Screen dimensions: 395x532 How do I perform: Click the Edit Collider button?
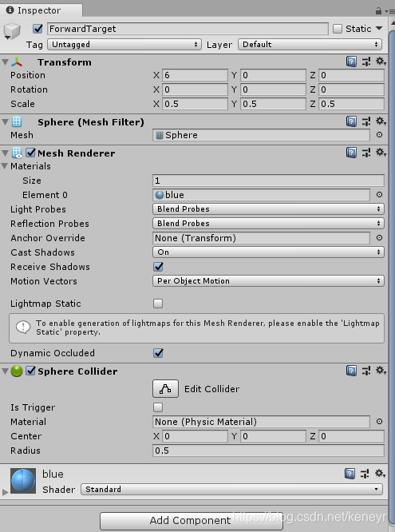pos(165,388)
